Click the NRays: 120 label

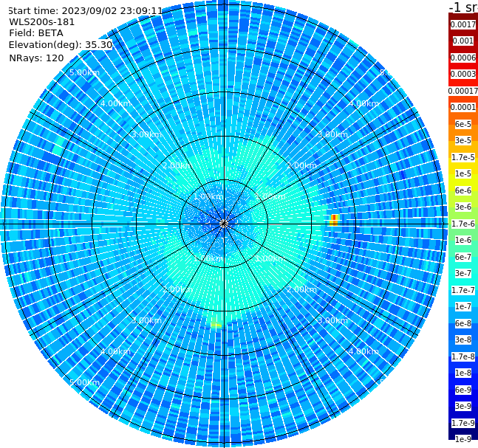(x=36, y=58)
